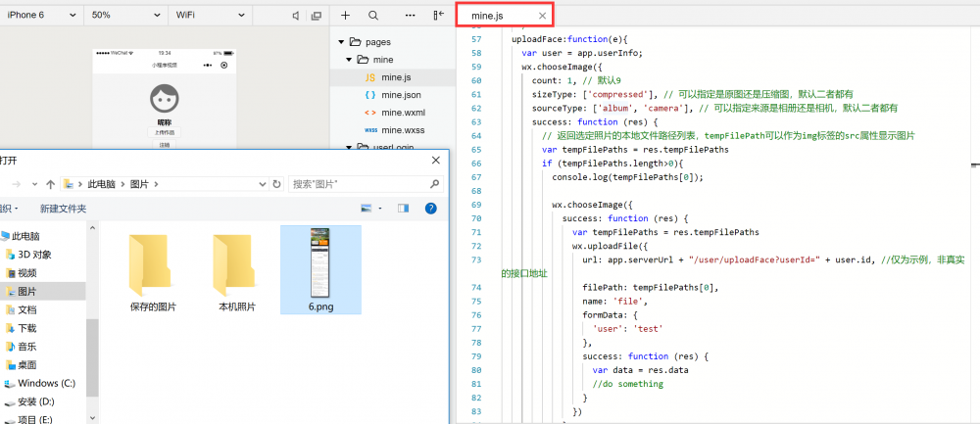Image resolution: width=980 pixels, height=424 pixels.
Task: Click the detach simulator window icon
Action: tap(316, 16)
